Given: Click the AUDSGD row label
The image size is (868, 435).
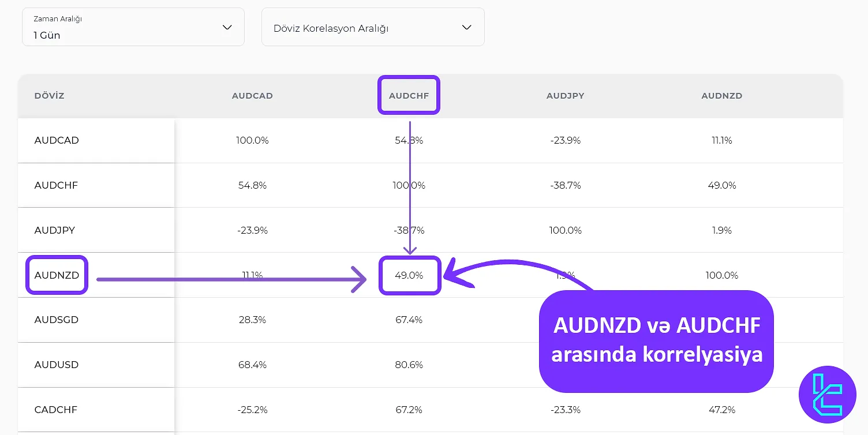Looking at the screenshot, I should (x=56, y=320).
